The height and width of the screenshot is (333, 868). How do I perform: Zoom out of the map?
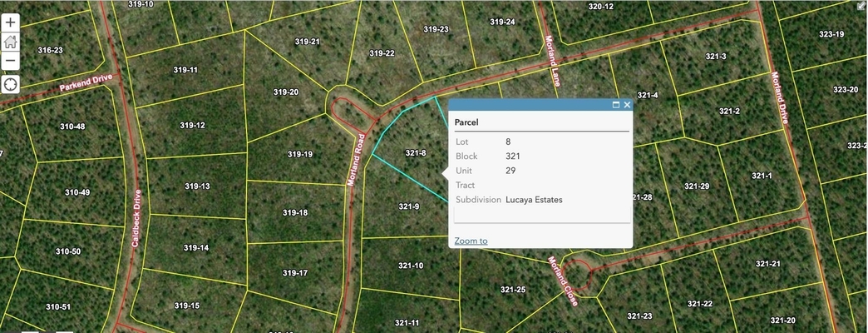(11, 61)
